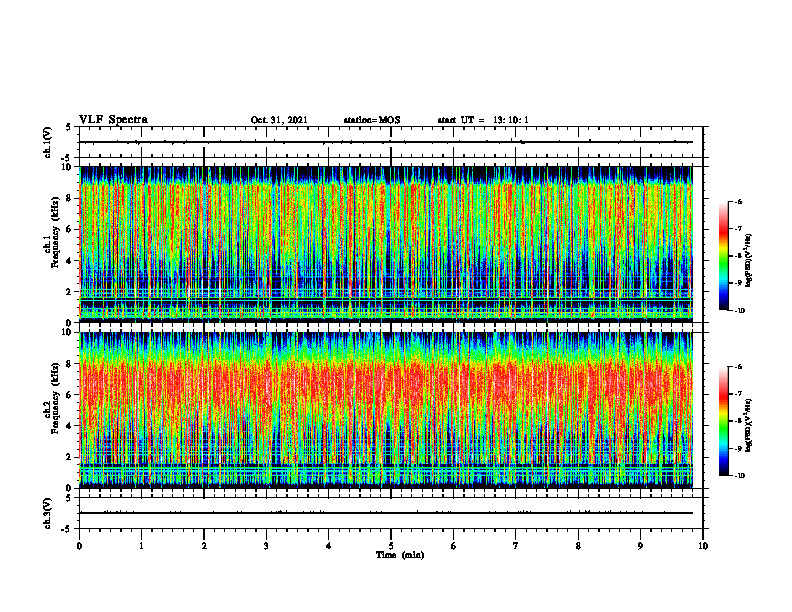792x612 pixels.
Task: Click the ch.1 spectrogram color scale bar
Action: (723, 256)
